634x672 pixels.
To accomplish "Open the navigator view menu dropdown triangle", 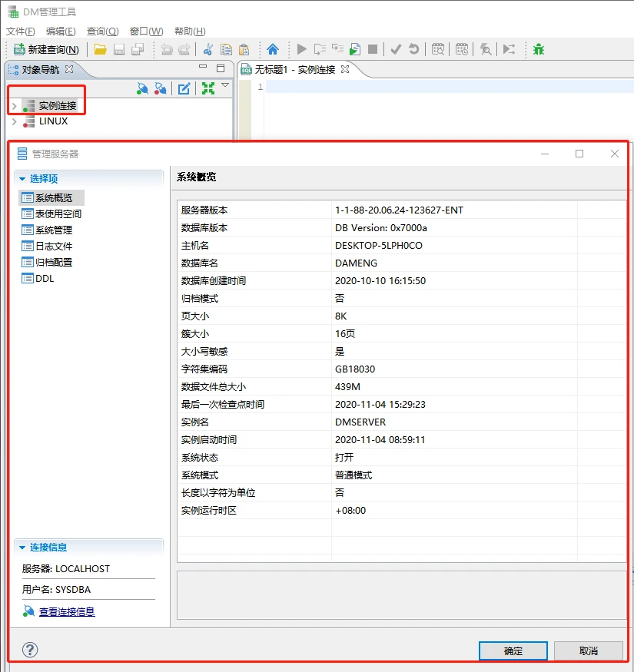I will coord(225,85).
